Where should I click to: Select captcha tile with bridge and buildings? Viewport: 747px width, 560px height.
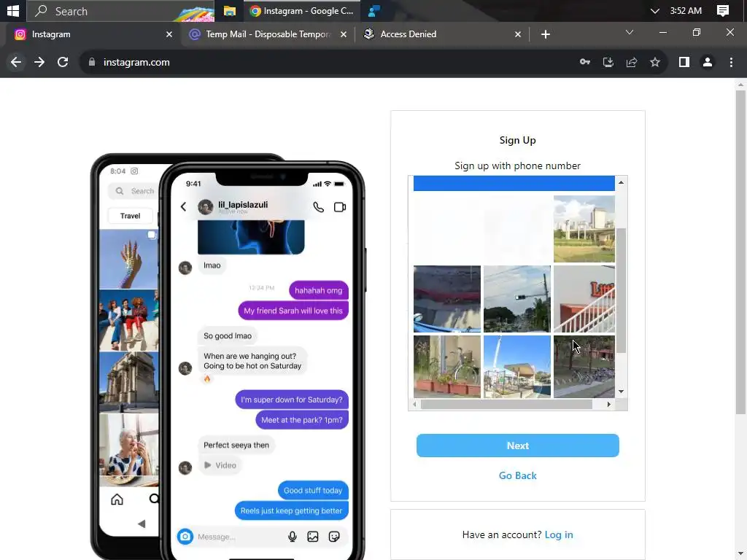coord(584,228)
